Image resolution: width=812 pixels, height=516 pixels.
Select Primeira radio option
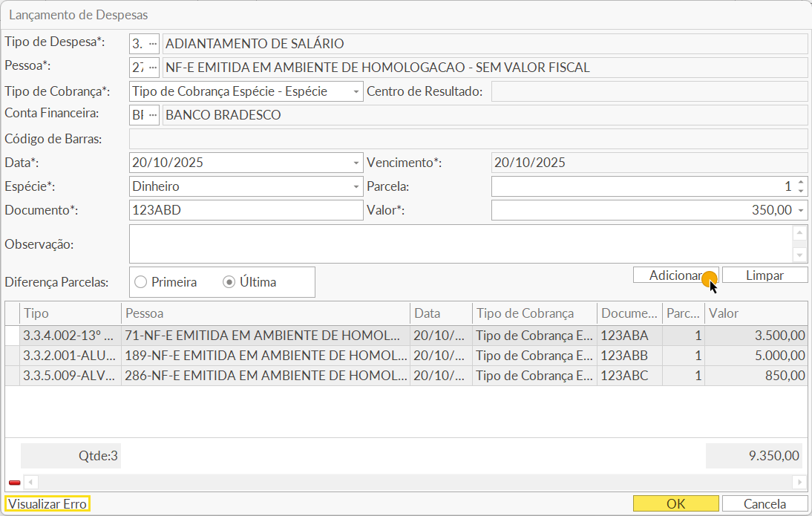(140, 282)
